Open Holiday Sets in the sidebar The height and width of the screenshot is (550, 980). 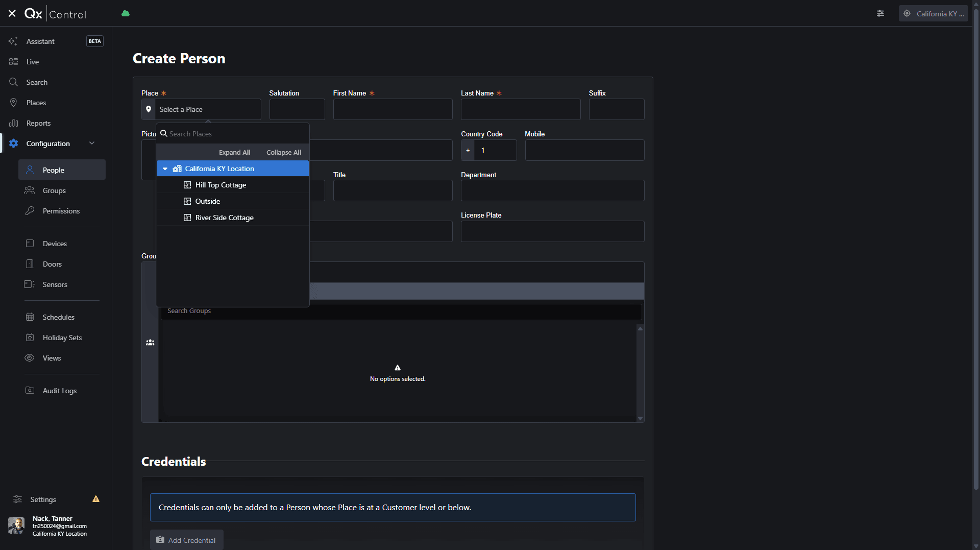pyautogui.click(x=62, y=338)
